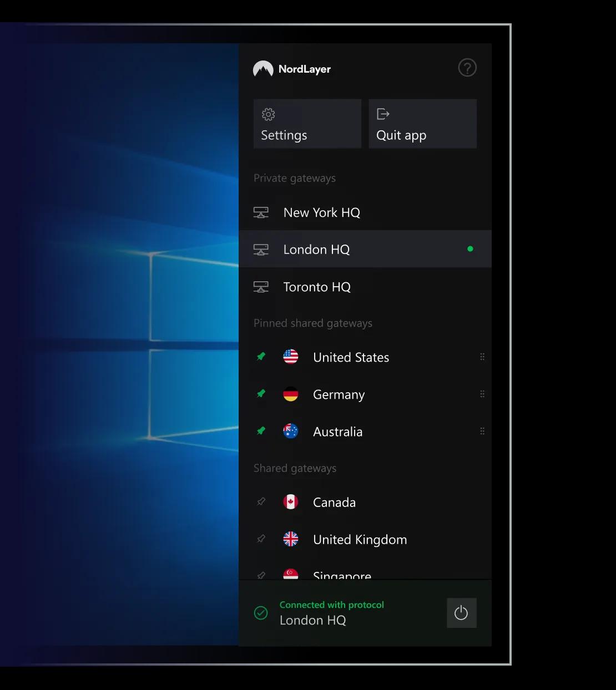Click the Germany flag icon
The image size is (616, 690).
coord(291,394)
